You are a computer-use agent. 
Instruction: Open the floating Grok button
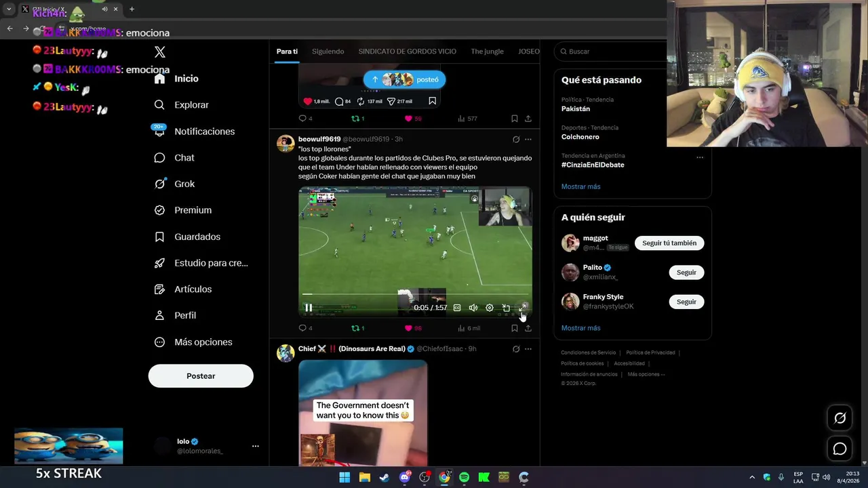tap(840, 418)
